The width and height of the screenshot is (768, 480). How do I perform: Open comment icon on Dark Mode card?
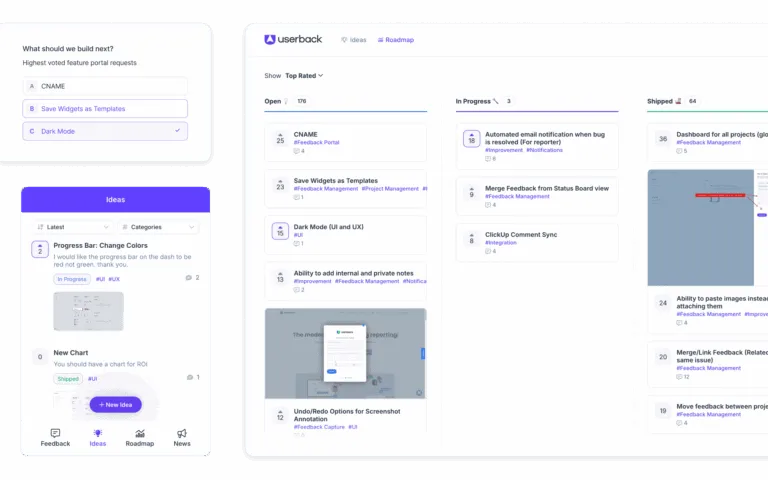[298, 243]
